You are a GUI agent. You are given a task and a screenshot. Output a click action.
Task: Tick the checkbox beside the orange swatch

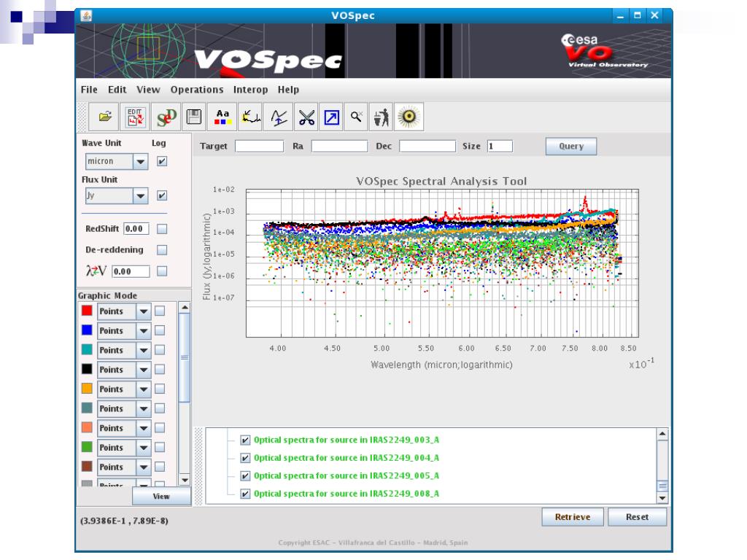160,389
